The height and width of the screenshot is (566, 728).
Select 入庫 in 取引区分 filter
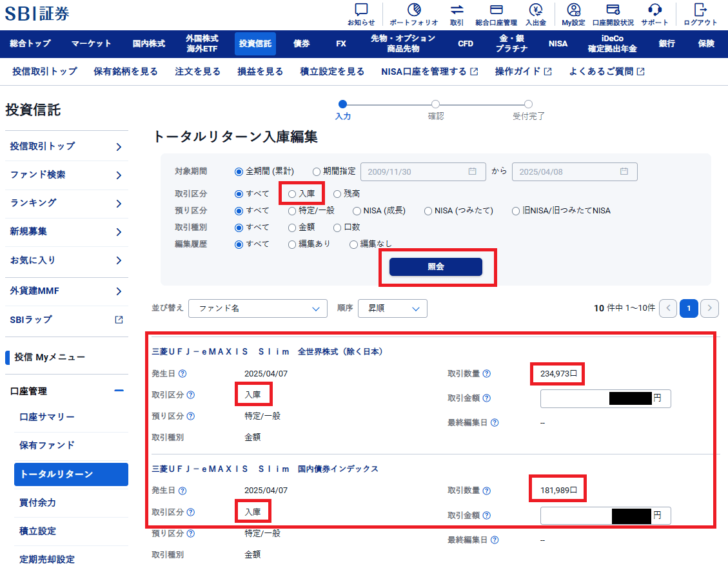[291, 194]
